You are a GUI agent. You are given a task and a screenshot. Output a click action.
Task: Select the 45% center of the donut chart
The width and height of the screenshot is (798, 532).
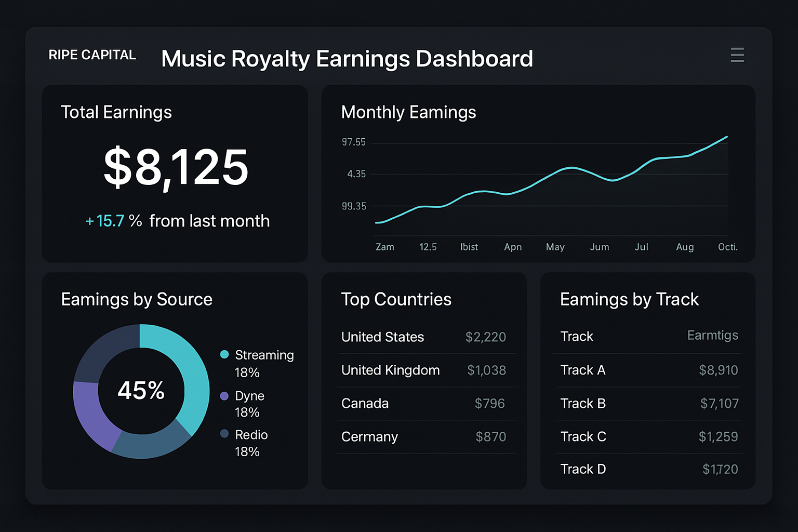[141, 390]
